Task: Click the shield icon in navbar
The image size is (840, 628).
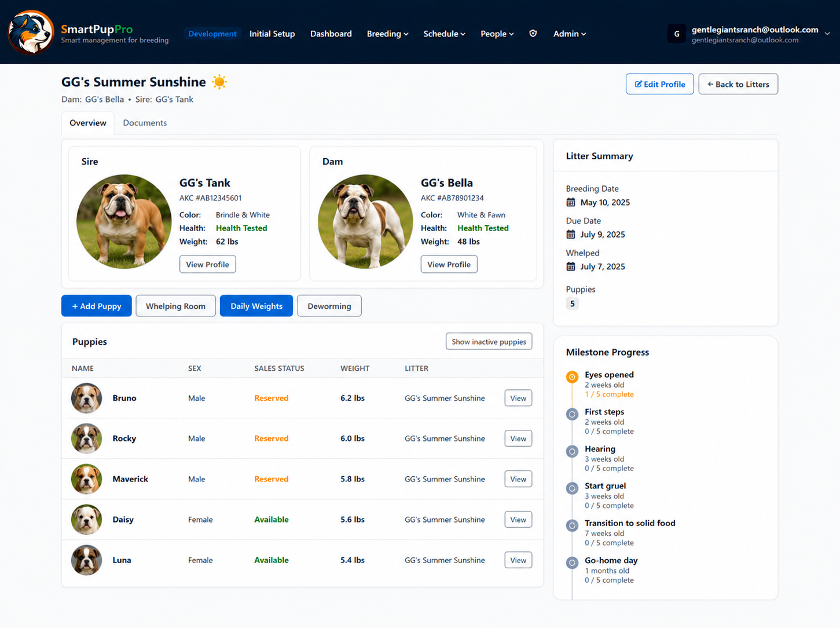Action: point(533,34)
